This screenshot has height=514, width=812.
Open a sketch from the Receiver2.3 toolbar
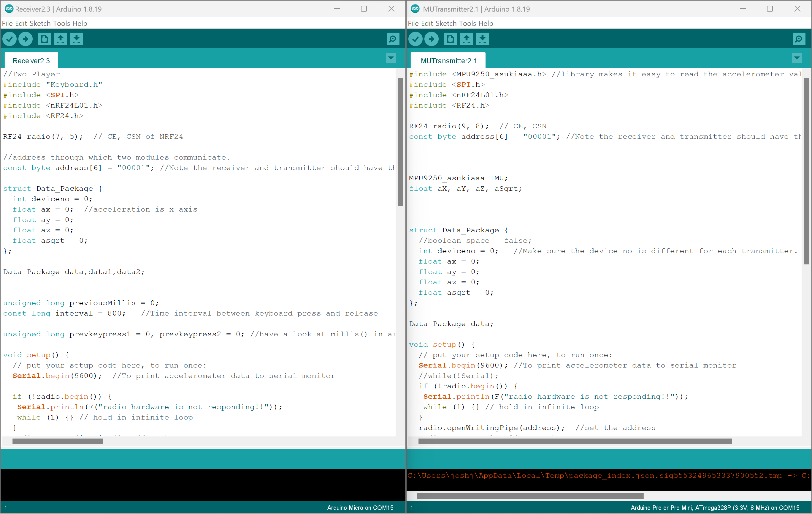coord(60,38)
